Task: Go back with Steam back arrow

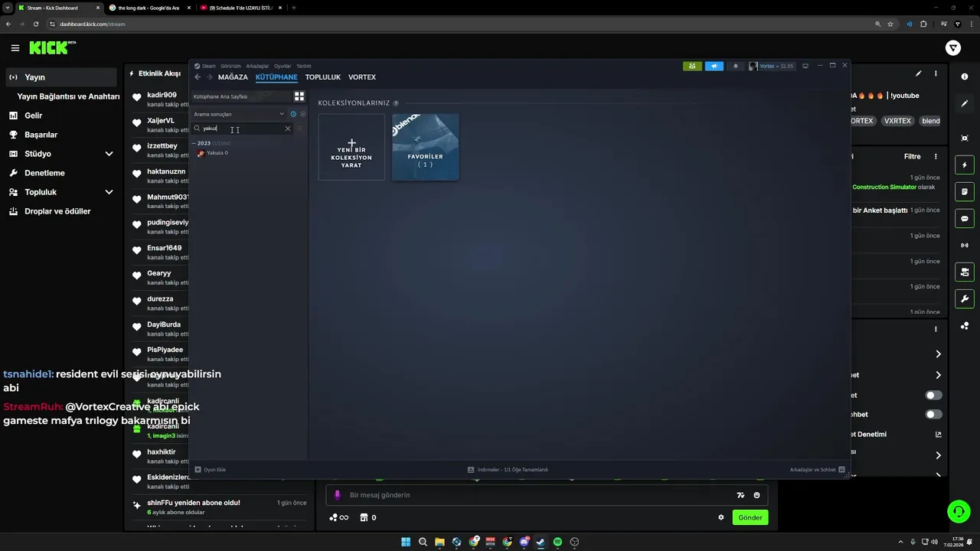Action: pyautogui.click(x=198, y=77)
